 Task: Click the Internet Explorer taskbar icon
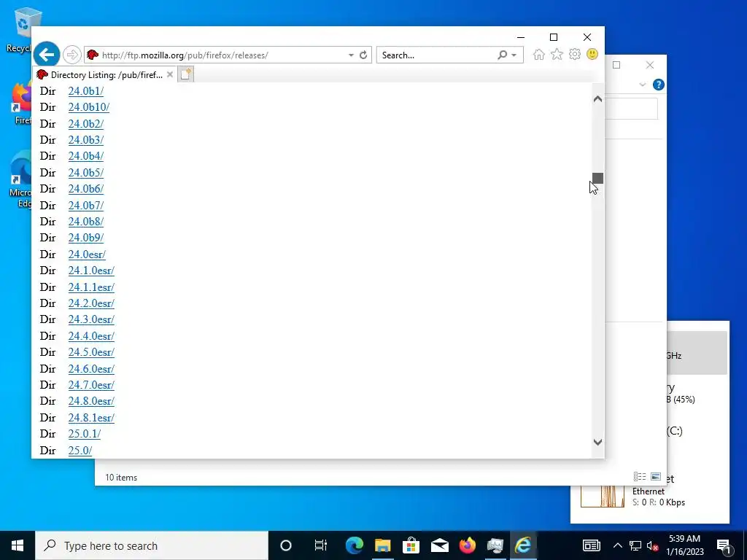click(524, 545)
